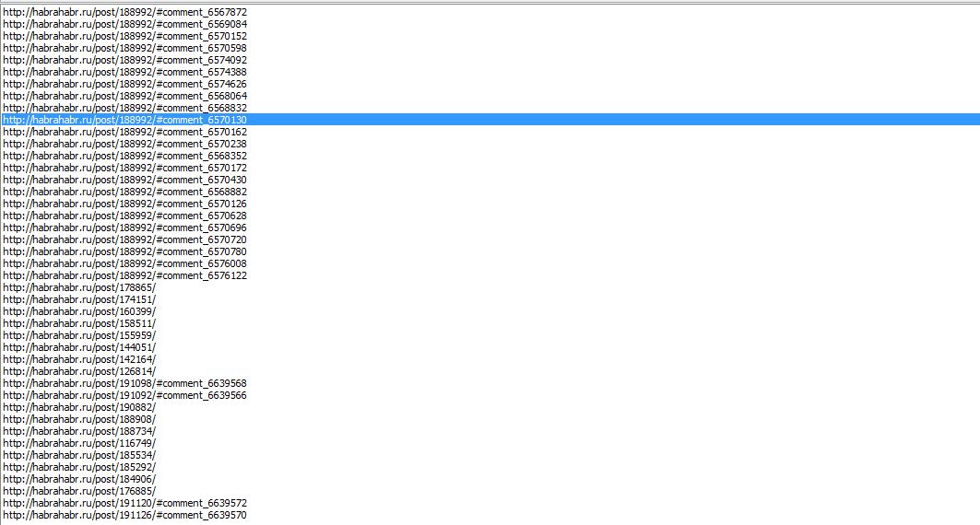Select the row ending comment_6569084

(x=125, y=24)
